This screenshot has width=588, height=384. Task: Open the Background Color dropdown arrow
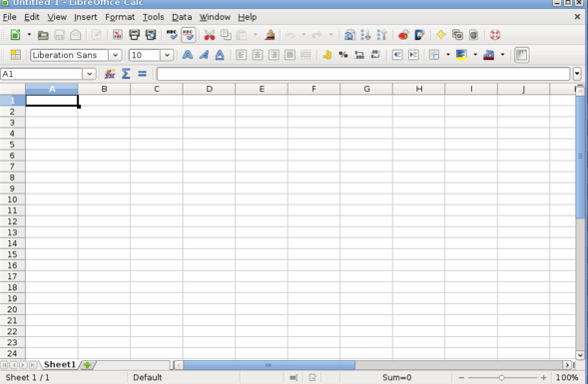coord(475,55)
